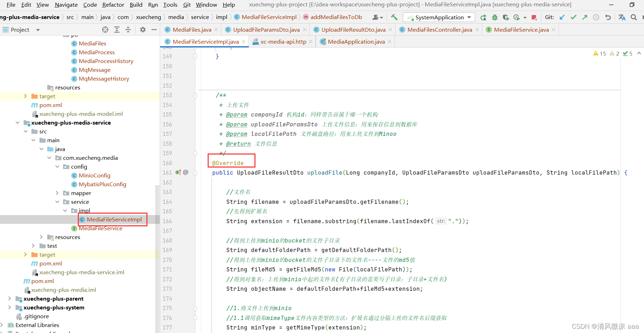The height and width of the screenshot is (333, 644).
Task: Open Project panel gear settings
Action: pos(143,30)
